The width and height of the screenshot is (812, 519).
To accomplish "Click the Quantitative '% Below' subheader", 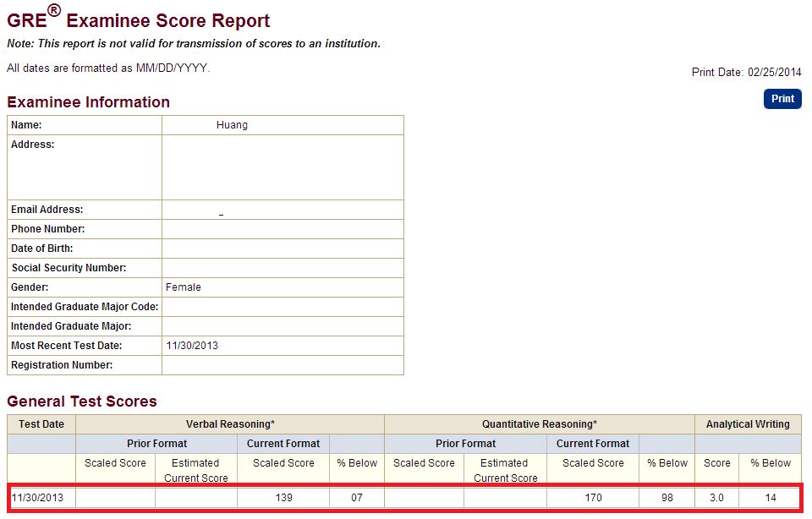I will tap(667, 463).
